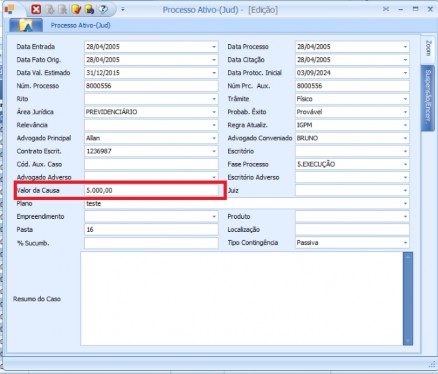
Task: Expand Advogado Adverso dropdown
Action: click(214, 177)
